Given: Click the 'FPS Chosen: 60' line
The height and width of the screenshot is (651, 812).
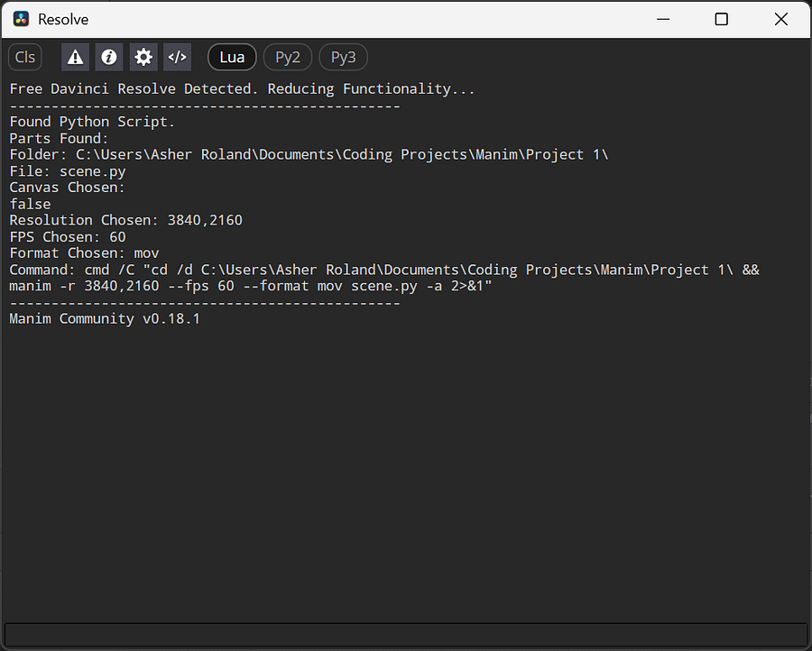Looking at the screenshot, I should (68, 237).
